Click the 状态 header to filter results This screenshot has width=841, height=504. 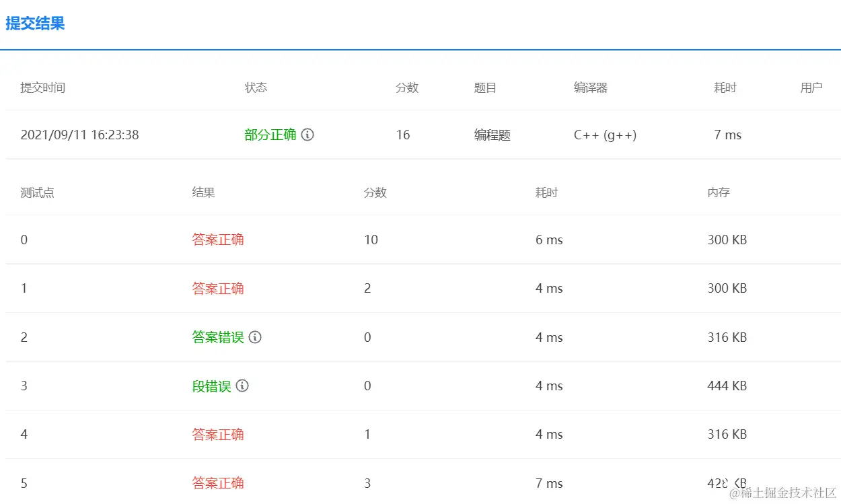(256, 87)
